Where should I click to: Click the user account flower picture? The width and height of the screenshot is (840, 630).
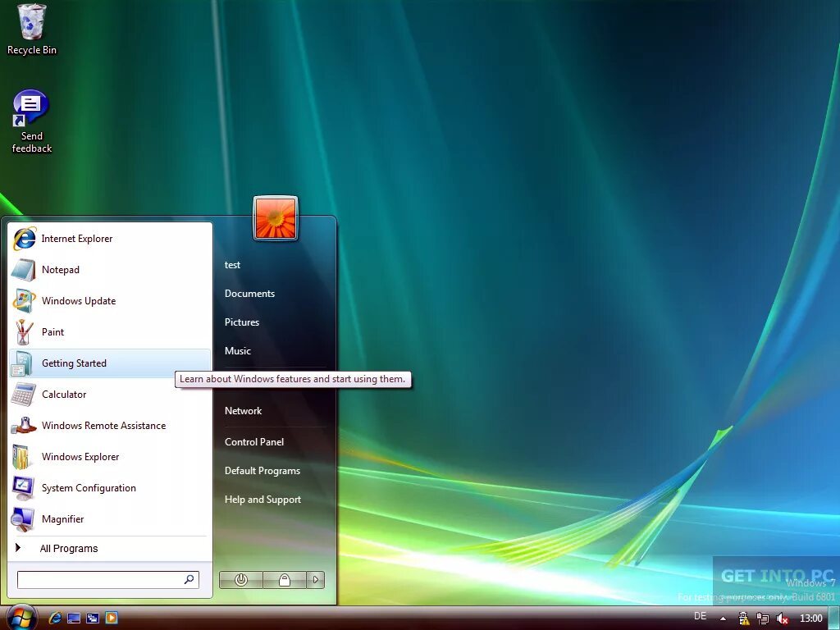tap(276, 218)
